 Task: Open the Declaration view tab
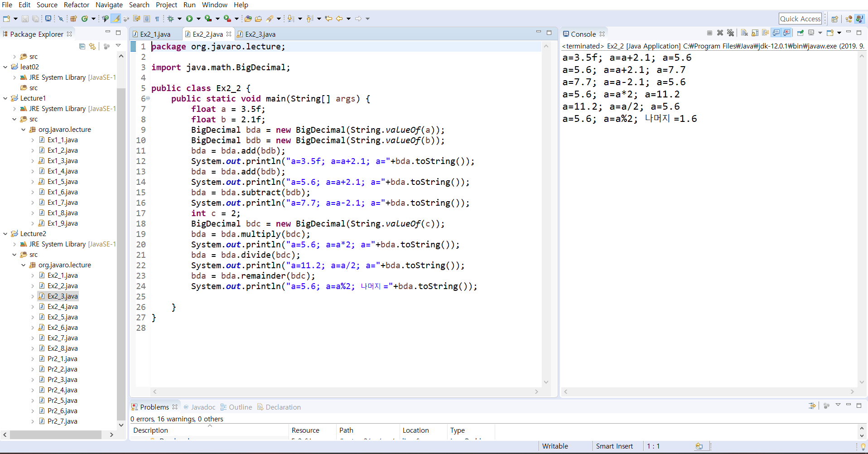279,407
